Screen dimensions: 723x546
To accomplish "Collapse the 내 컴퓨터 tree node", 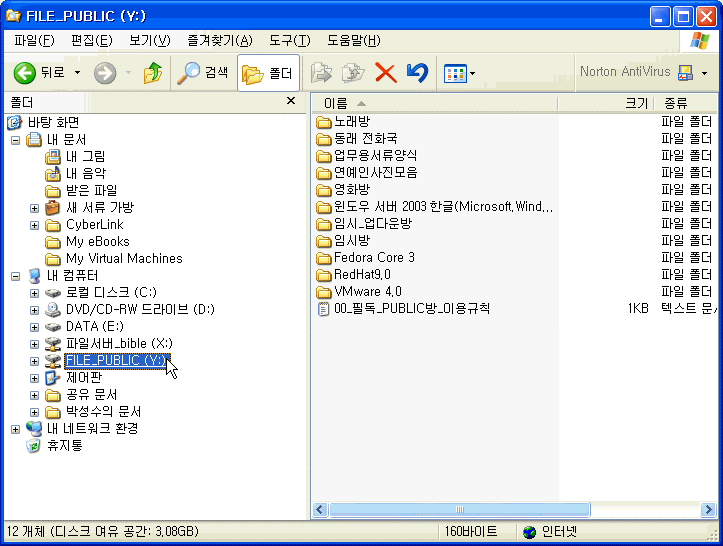I will [16, 276].
